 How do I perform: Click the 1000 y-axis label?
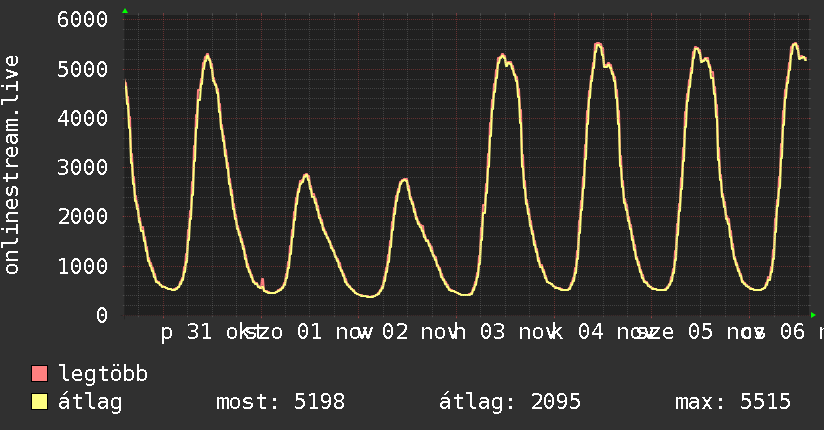[x=83, y=266]
